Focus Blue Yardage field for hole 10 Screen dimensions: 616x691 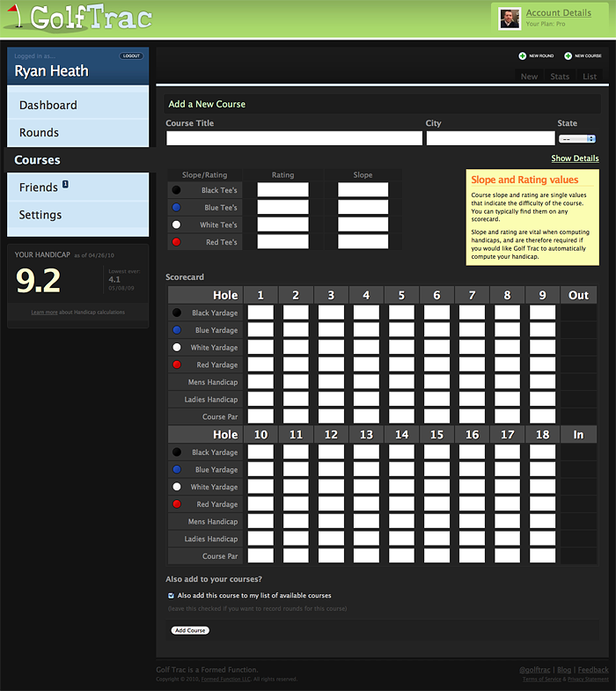pos(260,469)
